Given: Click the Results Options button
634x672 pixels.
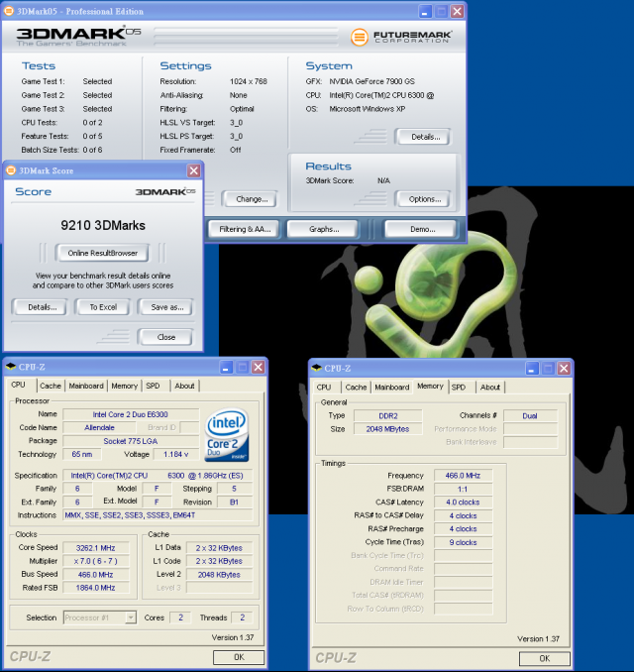Looking at the screenshot, I should pyautogui.click(x=423, y=199).
